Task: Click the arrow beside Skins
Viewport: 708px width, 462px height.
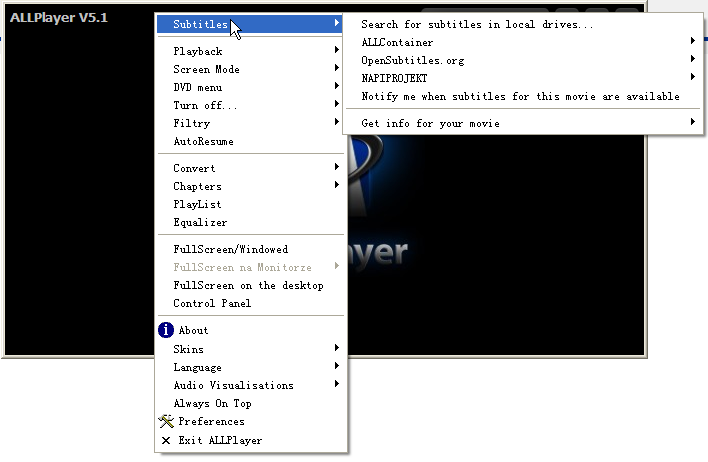Action: coord(337,348)
